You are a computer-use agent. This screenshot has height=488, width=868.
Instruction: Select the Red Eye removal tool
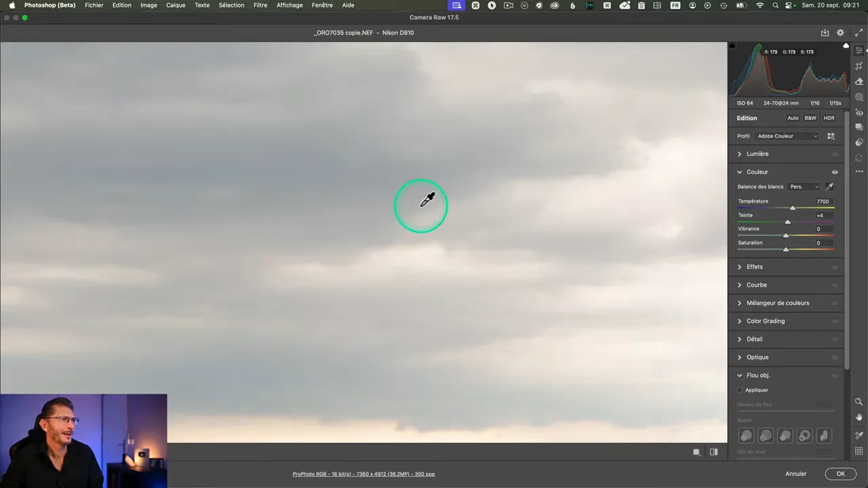(859, 113)
